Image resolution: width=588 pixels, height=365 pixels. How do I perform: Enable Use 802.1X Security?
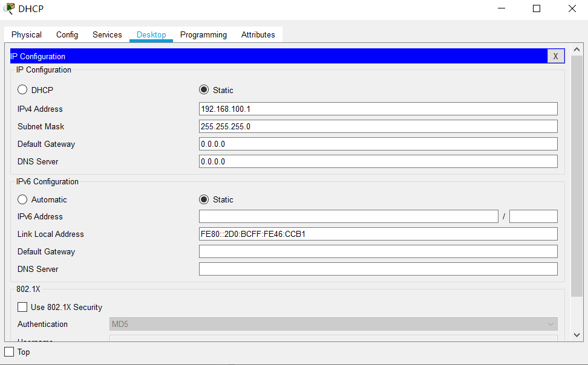[22, 306]
